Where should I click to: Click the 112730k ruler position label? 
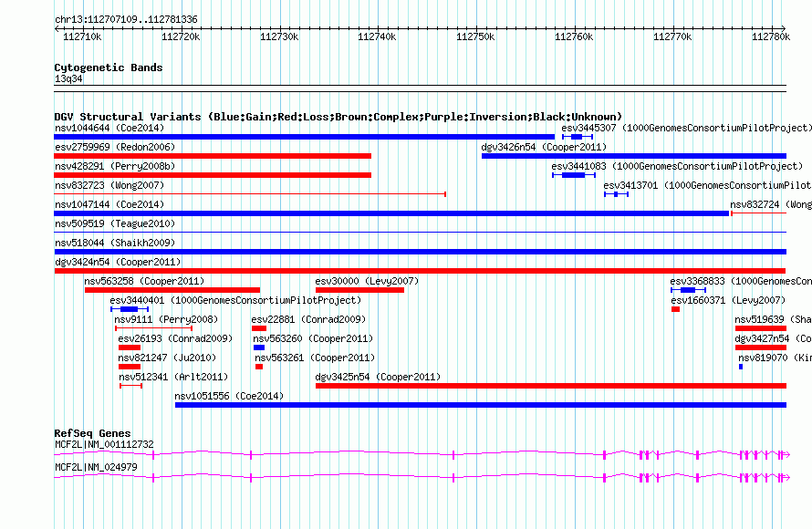click(278, 36)
